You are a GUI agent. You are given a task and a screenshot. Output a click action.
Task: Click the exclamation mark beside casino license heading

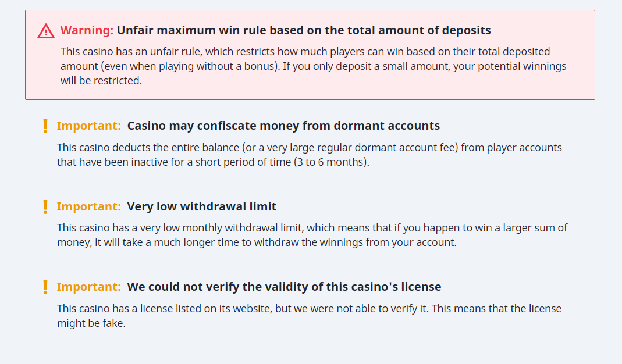(45, 287)
